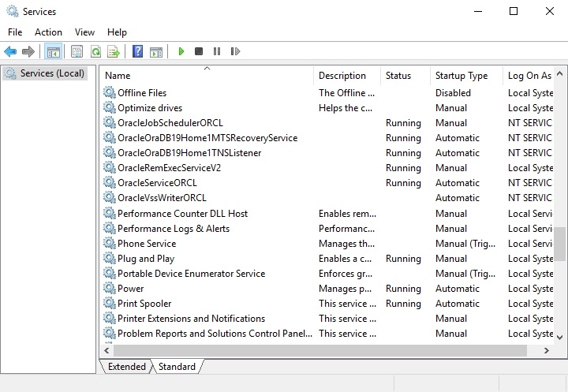Click the horizontal scrollbar left arrow
The width and height of the screenshot is (568, 392).
106,350
